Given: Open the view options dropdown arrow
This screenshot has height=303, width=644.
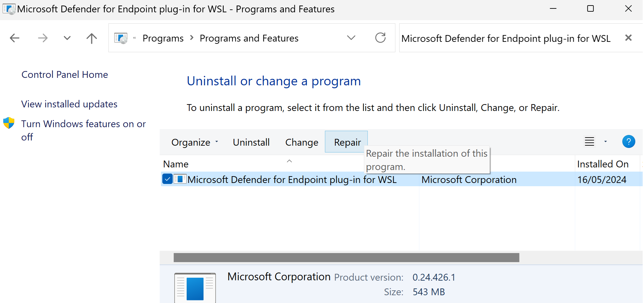Looking at the screenshot, I should 605,142.
